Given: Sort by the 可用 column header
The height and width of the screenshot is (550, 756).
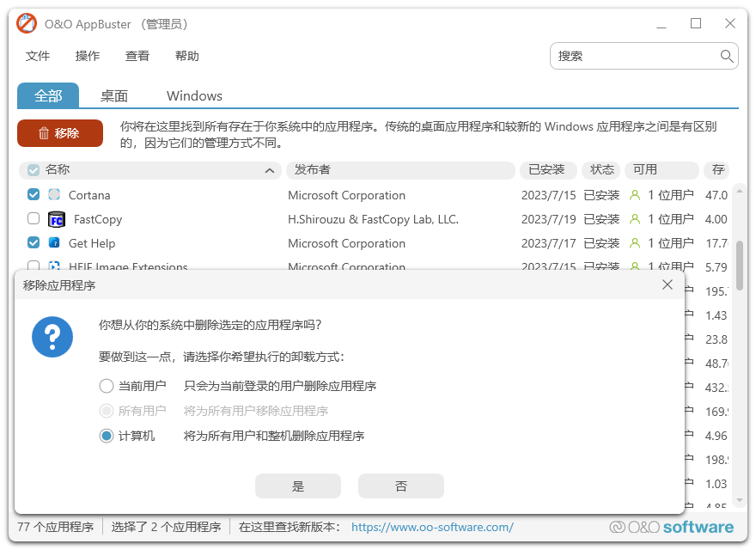Looking at the screenshot, I should (x=661, y=170).
